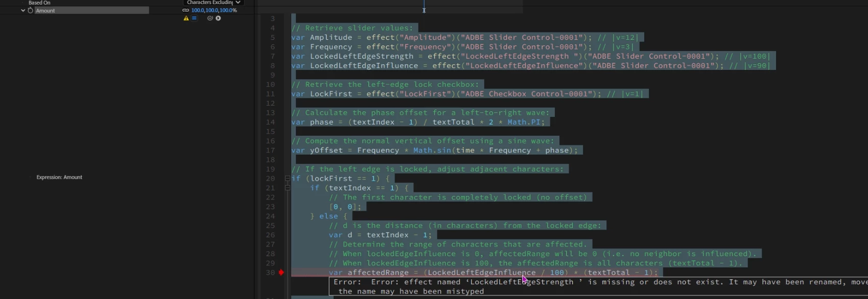The height and width of the screenshot is (299, 868).
Task: Click the 'var affectedRange' code line
Action: [494, 272]
